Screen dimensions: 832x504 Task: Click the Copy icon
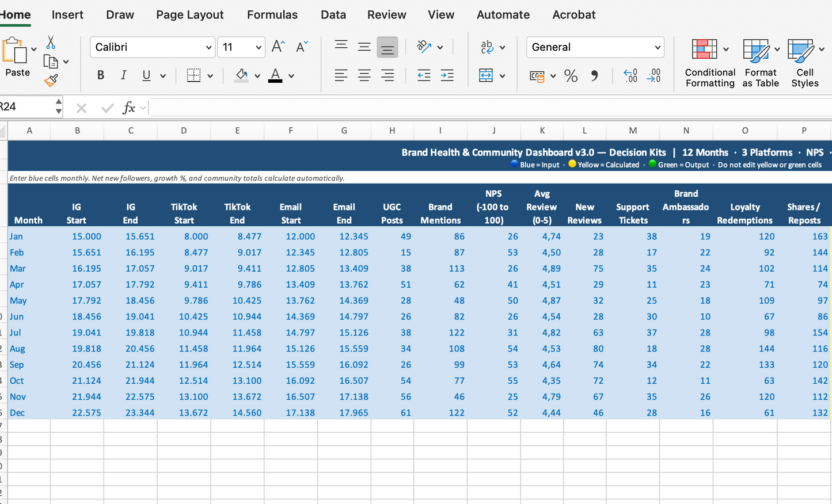point(51,61)
